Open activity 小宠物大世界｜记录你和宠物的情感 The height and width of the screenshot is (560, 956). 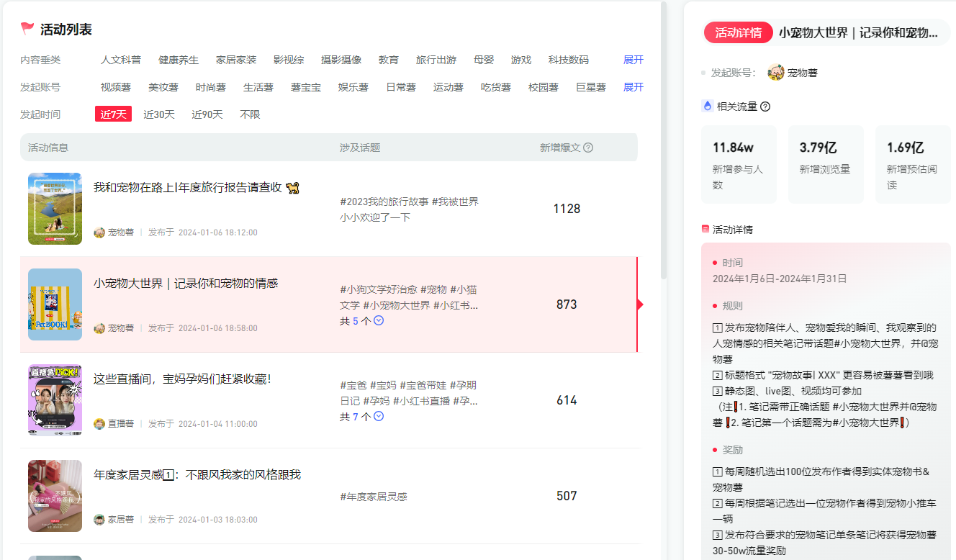tap(186, 284)
